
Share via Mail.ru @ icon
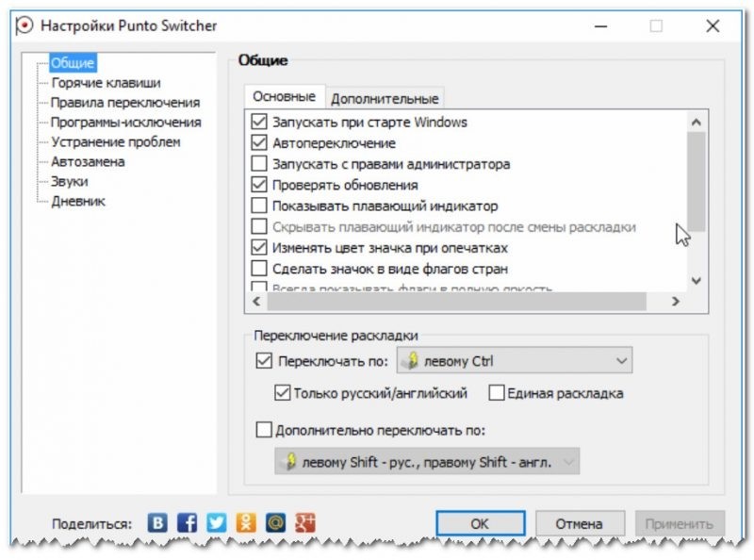point(275,522)
